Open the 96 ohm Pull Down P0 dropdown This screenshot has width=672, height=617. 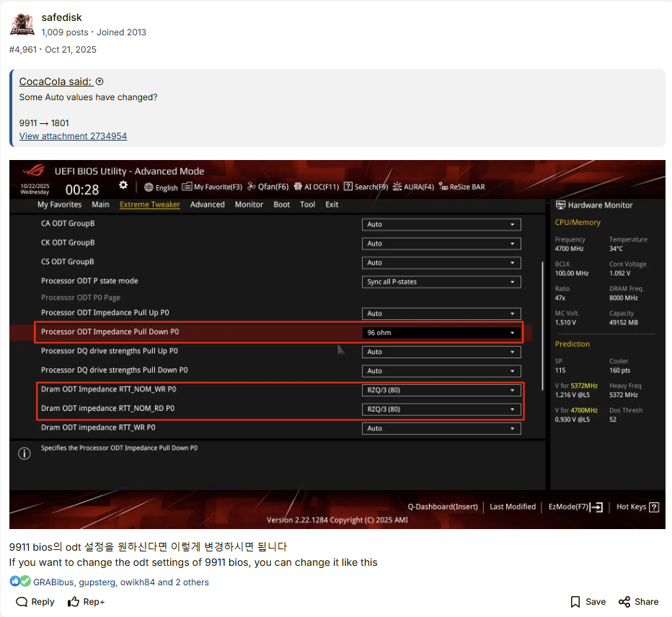click(x=441, y=333)
